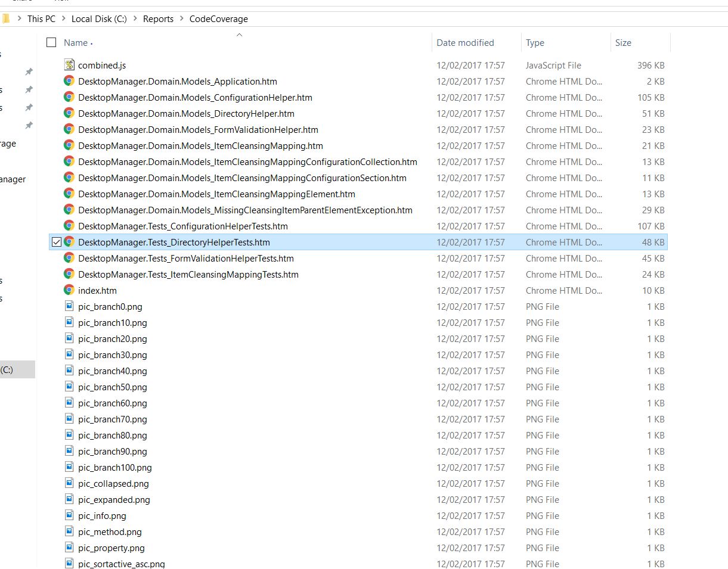
Task: Uncheck the DirectoryHelperTests.htm item checkbox
Action: (57, 242)
